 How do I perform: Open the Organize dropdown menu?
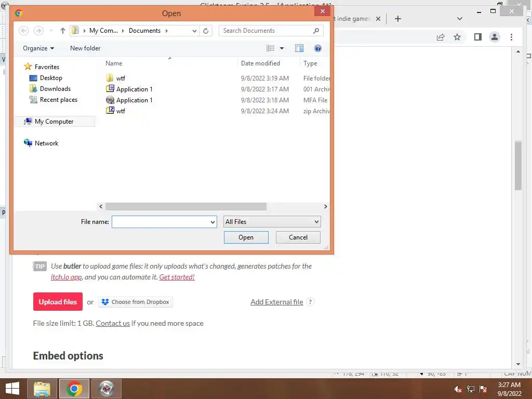(38, 48)
